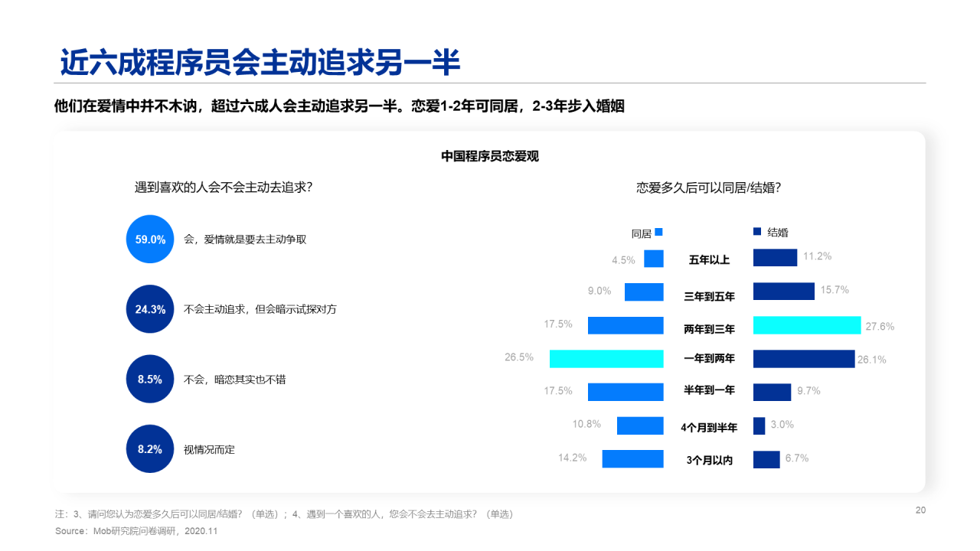Click the chart heading 中国程序员恋爱观
The image size is (980, 551).
[490, 156]
